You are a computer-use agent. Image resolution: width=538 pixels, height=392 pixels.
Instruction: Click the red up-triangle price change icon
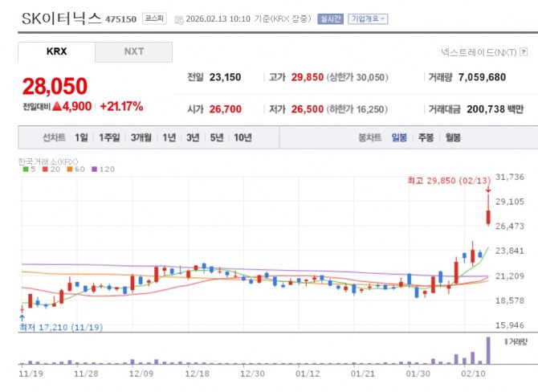click(57, 106)
